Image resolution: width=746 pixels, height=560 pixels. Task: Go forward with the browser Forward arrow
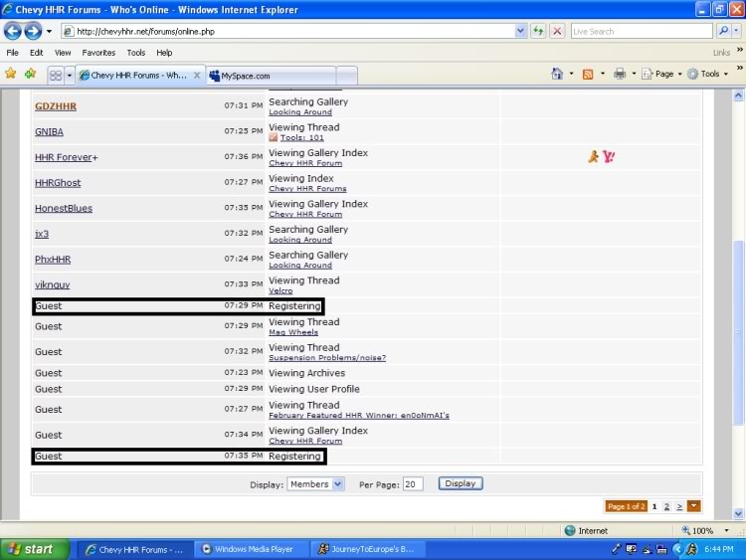[x=33, y=32]
